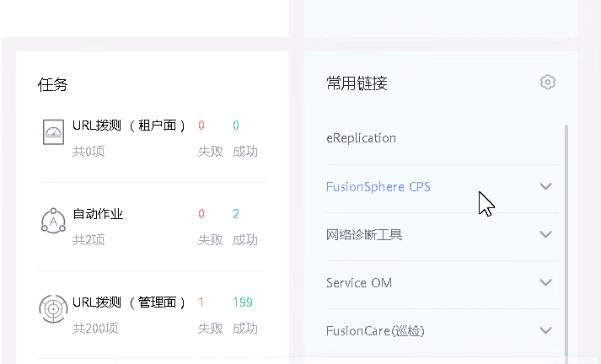This screenshot has width=601, height=364.
Task: Open 常用链接 settings gear
Action: click(x=548, y=82)
